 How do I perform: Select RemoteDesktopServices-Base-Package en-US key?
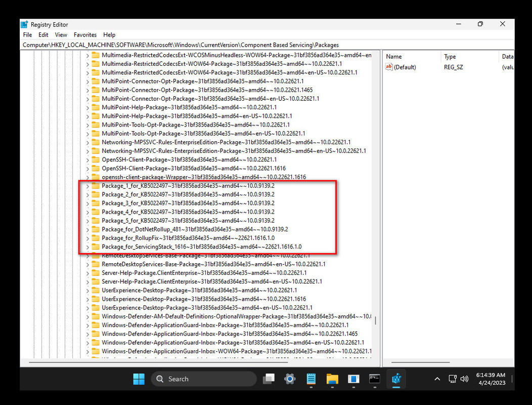[x=213, y=264]
